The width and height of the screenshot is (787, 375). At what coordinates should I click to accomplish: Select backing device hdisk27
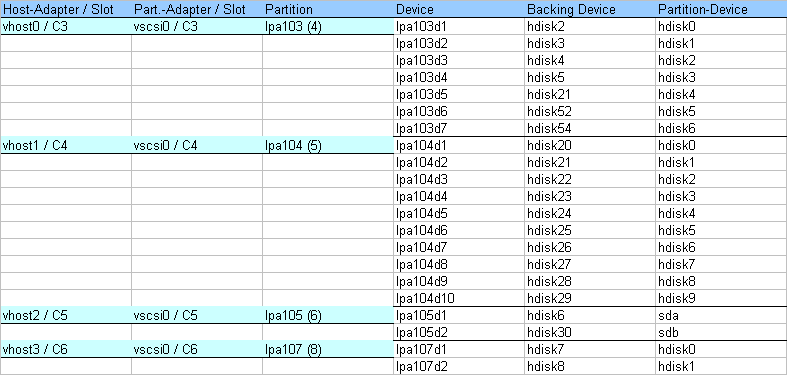pyautogui.click(x=590, y=264)
